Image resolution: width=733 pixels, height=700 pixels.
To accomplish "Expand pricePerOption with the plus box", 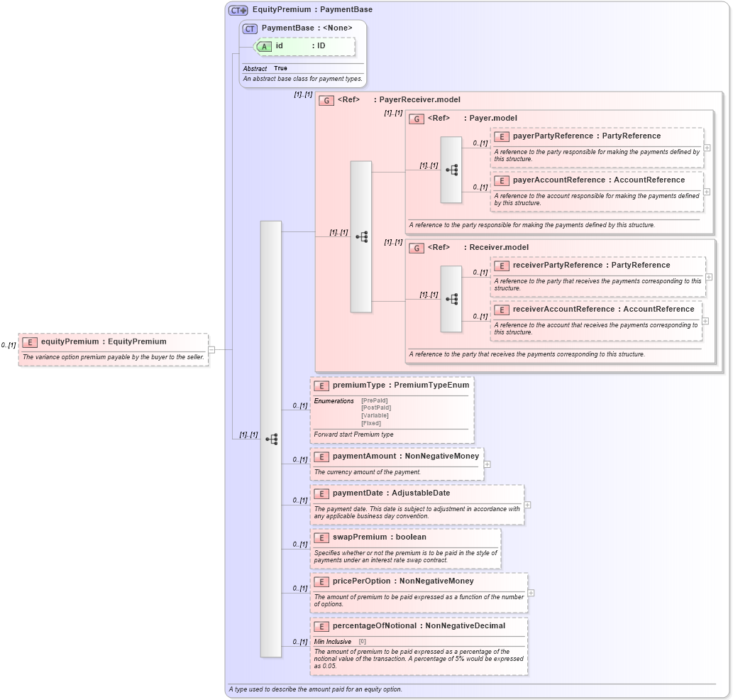I will coord(530,591).
